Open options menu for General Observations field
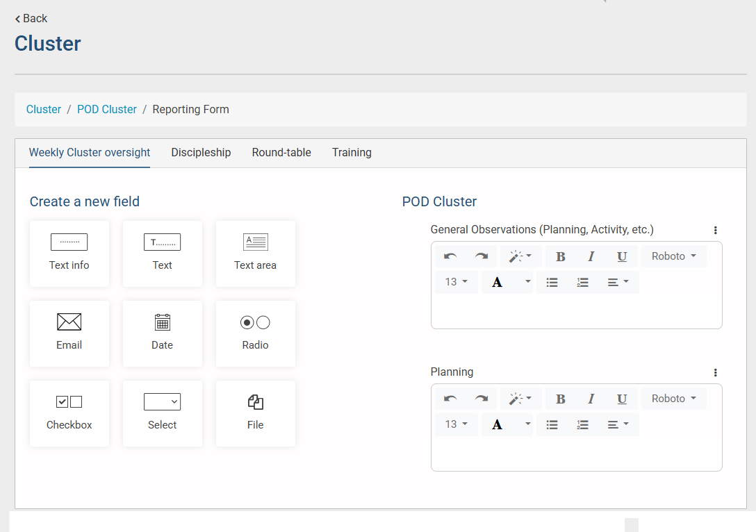756x532 pixels. [x=715, y=231]
